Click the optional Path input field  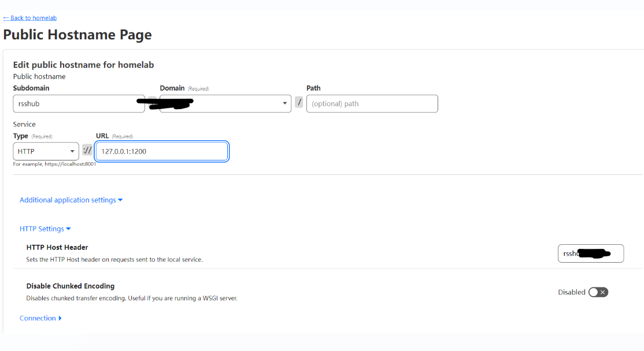point(372,104)
